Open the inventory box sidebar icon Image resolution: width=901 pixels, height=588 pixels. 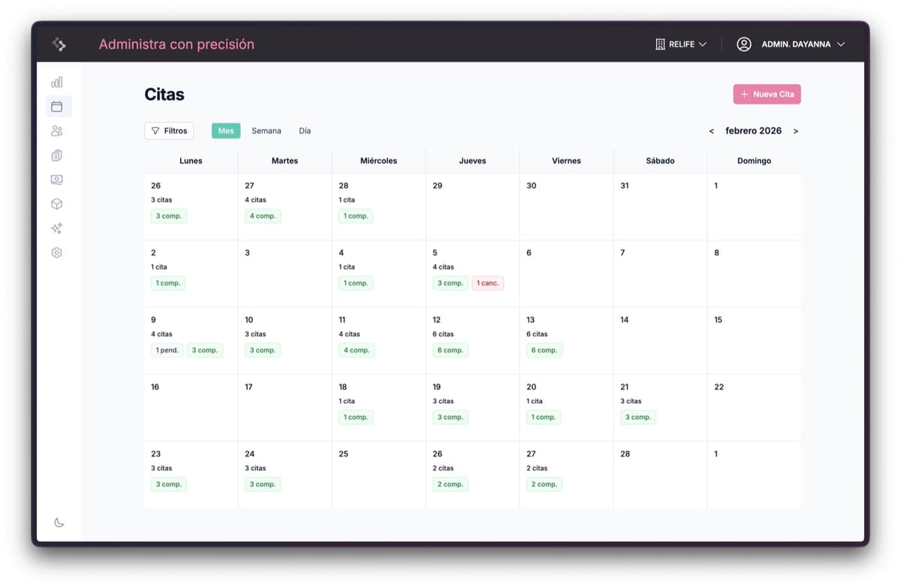coord(57,204)
